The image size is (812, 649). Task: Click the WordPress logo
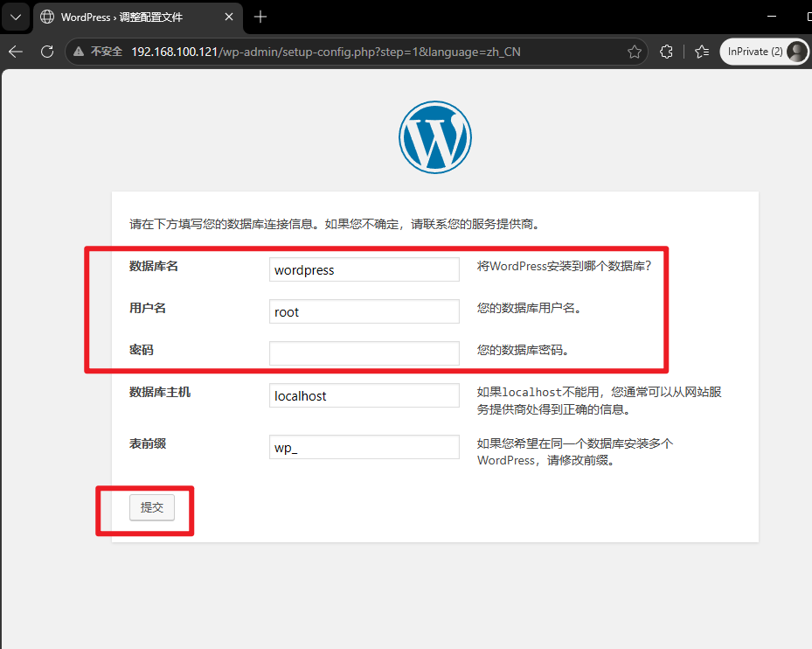435,137
